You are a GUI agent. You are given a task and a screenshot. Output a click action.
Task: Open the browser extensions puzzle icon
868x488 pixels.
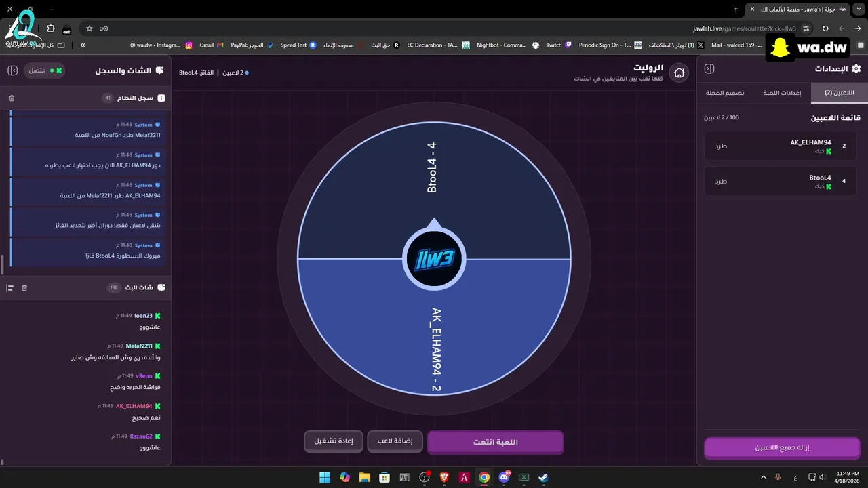(51, 28)
